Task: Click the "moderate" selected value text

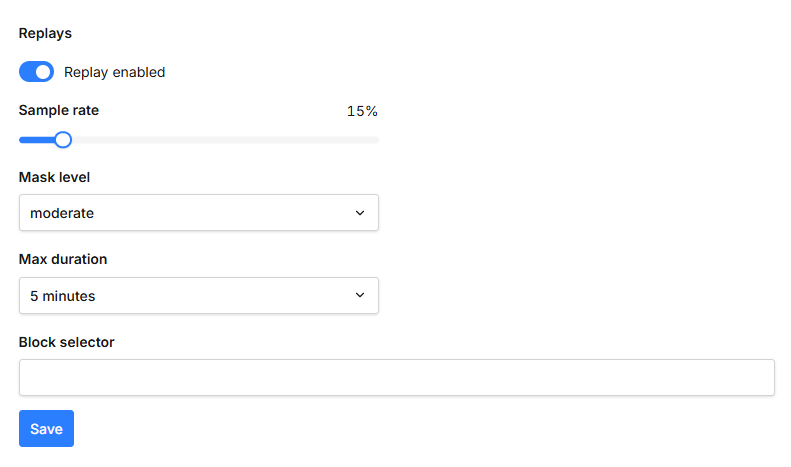Action: tap(62, 213)
